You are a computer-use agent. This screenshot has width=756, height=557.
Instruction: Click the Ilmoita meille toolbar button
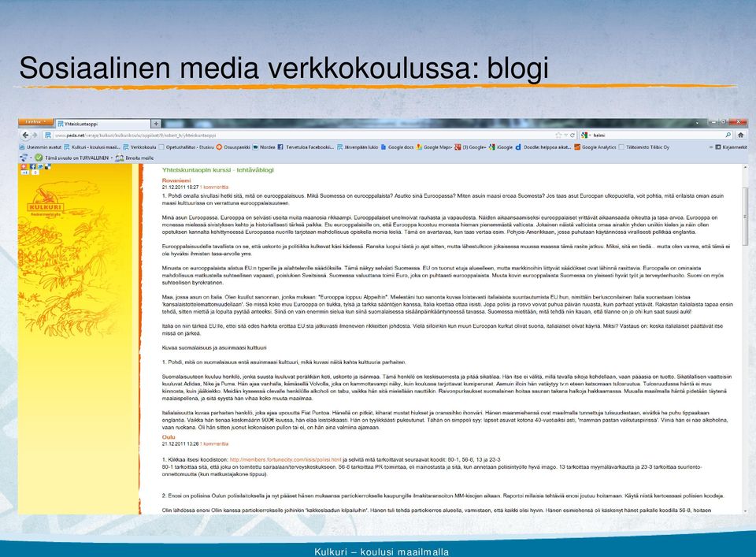point(135,158)
